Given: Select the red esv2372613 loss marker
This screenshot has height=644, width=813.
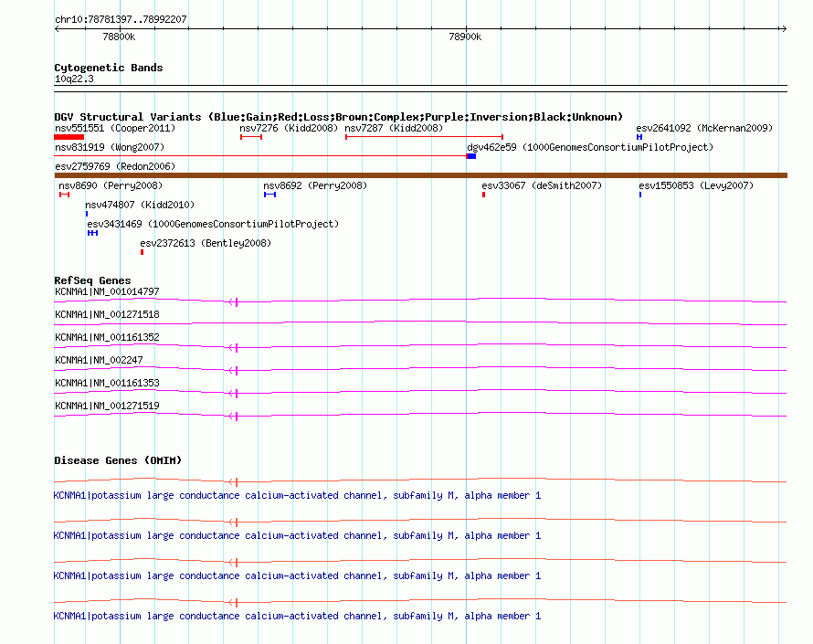Looking at the screenshot, I should coord(143,252).
